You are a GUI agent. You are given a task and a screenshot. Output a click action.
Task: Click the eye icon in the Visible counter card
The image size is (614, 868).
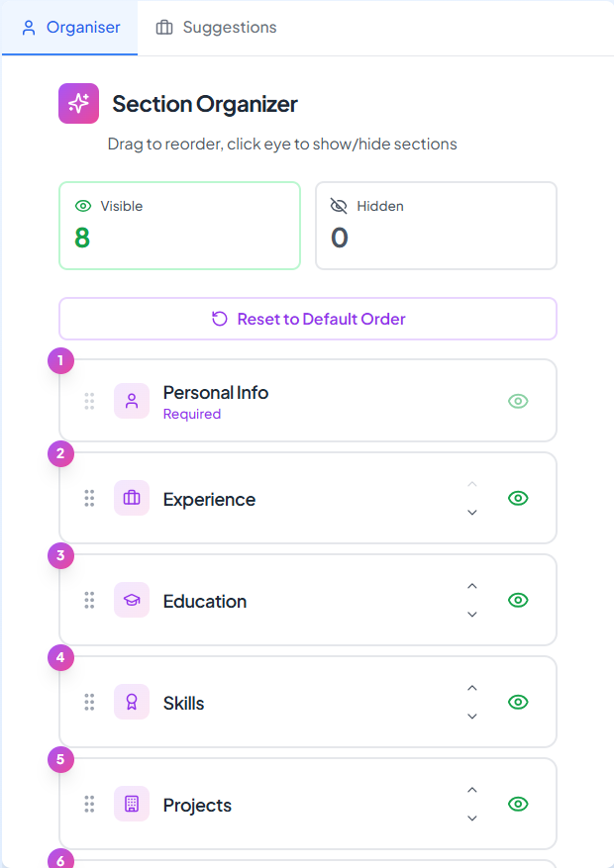(x=81, y=206)
